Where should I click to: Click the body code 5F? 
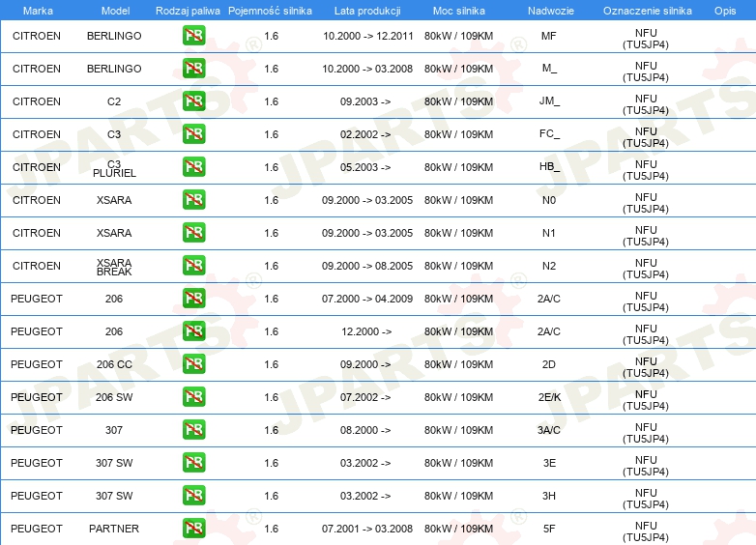[x=549, y=529]
